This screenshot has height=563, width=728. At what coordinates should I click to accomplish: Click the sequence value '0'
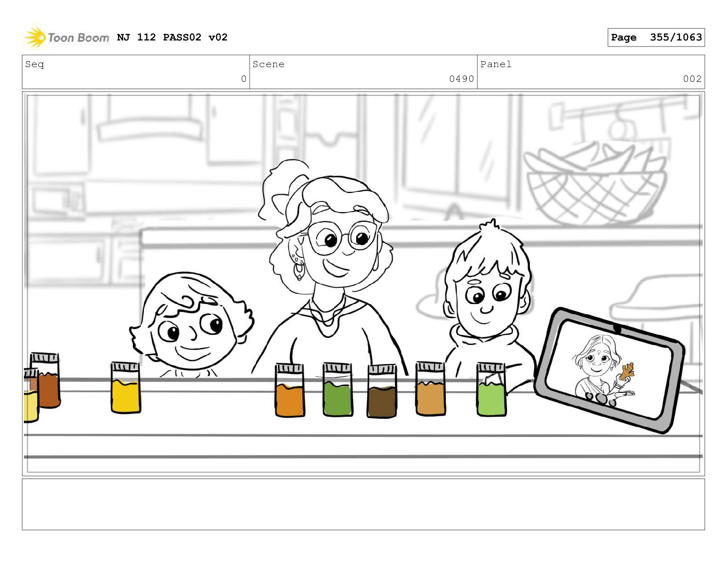(244, 79)
